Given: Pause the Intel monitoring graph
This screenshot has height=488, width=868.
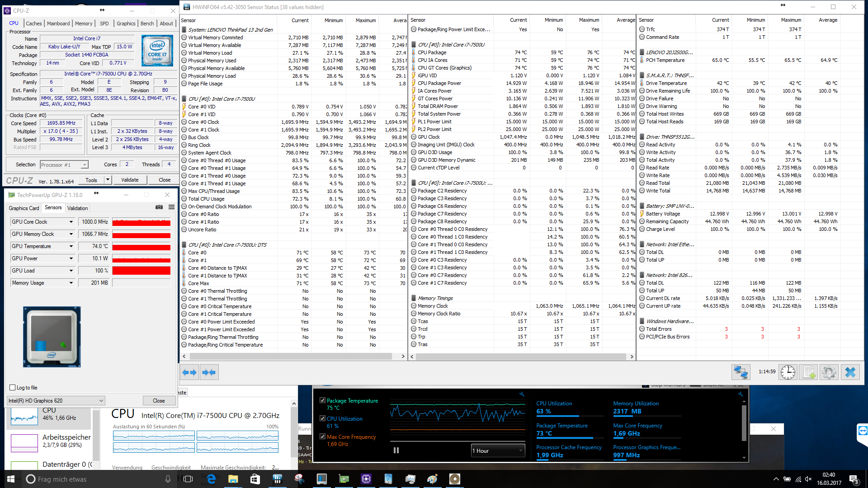Looking at the screenshot, I should 396,450.
